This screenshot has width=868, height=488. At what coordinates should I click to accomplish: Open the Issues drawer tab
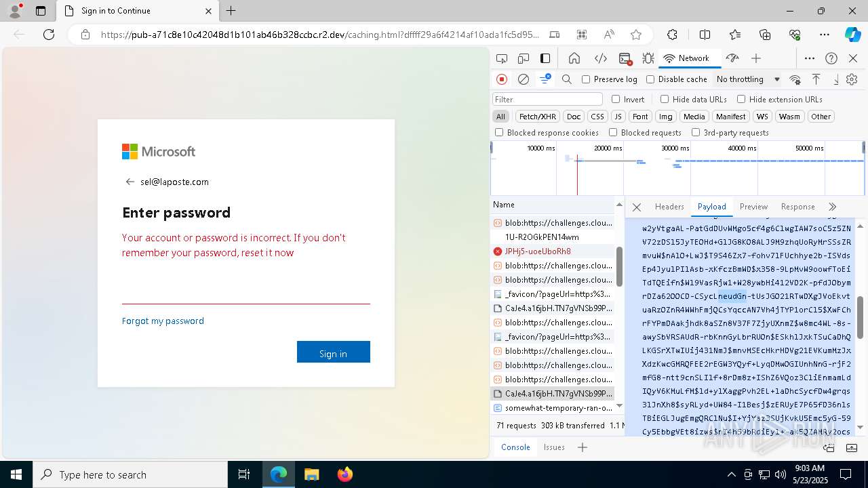click(x=554, y=447)
